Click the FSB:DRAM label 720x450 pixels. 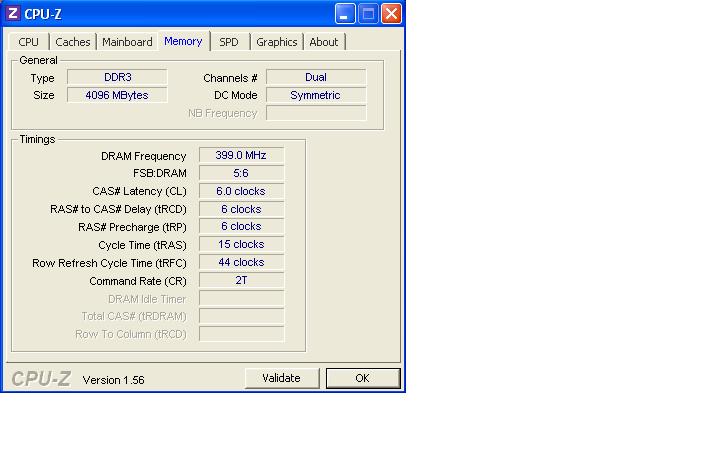click(160, 174)
